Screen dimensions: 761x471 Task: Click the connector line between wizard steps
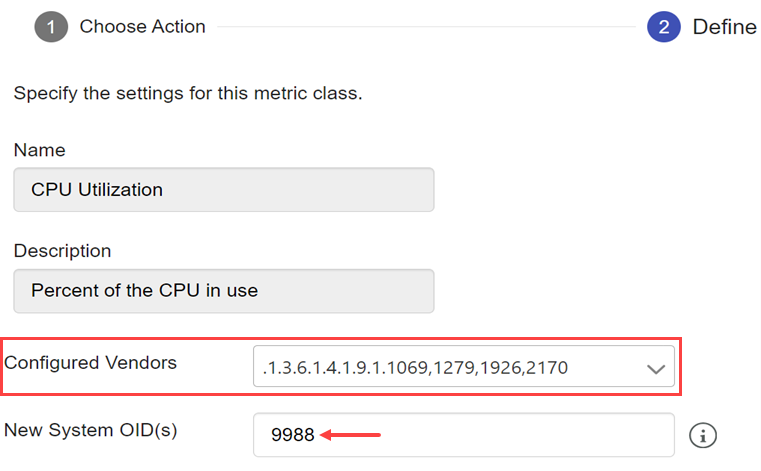coord(425,27)
